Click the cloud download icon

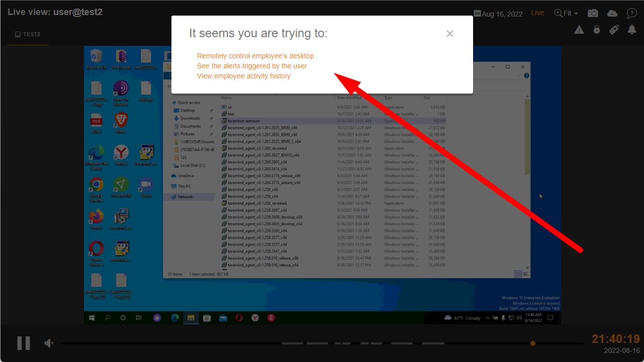pos(612,13)
